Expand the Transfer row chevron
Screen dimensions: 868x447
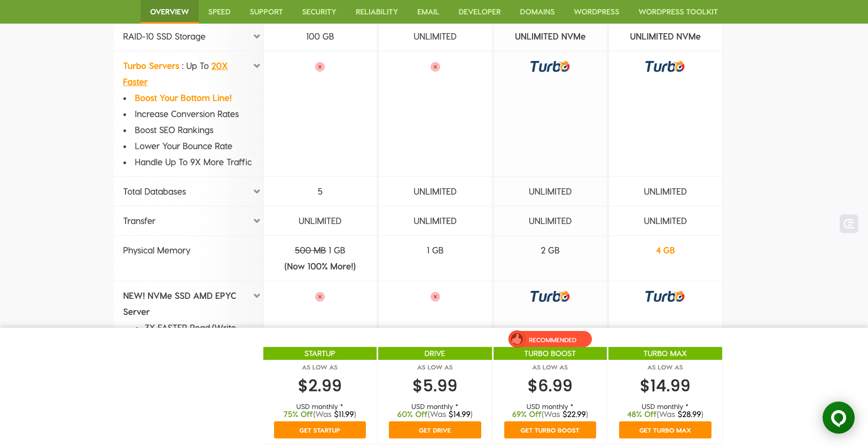257,221
